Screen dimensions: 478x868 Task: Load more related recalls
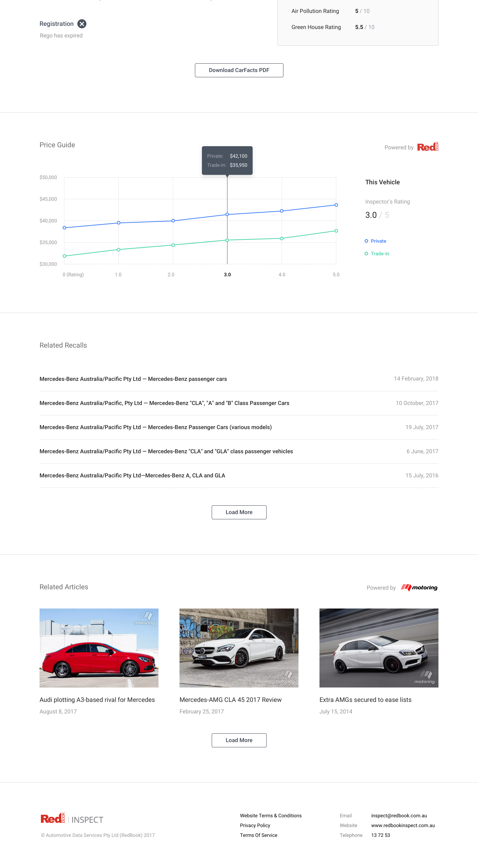point(239,512)
